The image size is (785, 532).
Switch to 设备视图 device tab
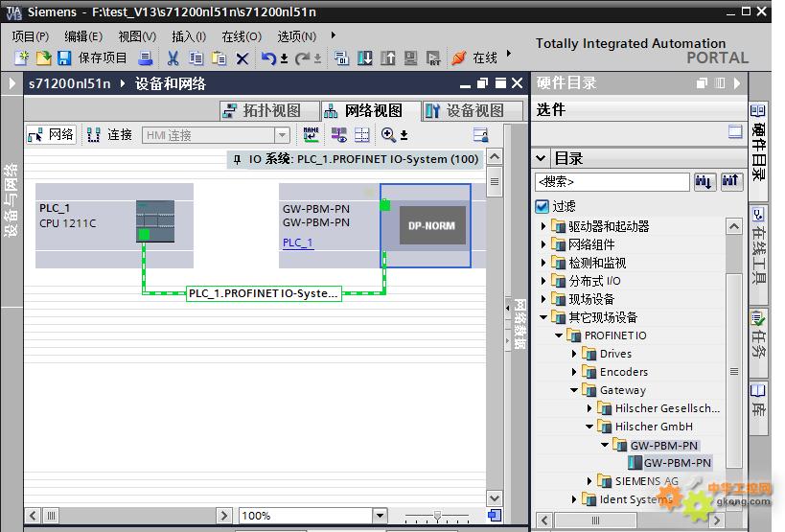[x=473, y=110]
